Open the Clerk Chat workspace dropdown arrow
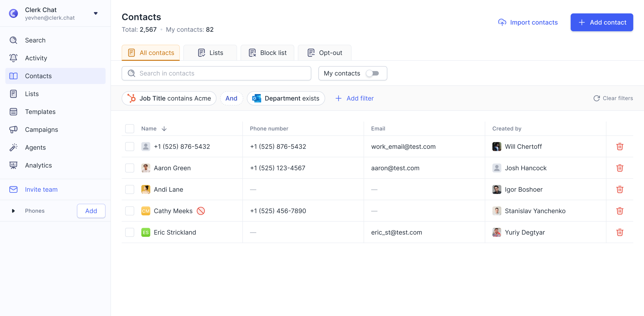The image size is (644, 316). point(95,14)
